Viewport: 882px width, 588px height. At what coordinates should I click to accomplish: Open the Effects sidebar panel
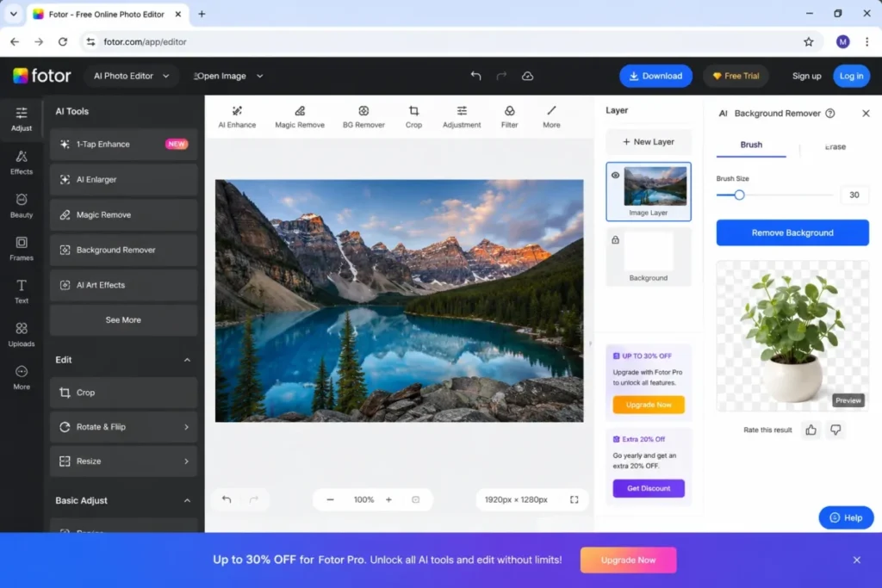(x=22, y=163)
